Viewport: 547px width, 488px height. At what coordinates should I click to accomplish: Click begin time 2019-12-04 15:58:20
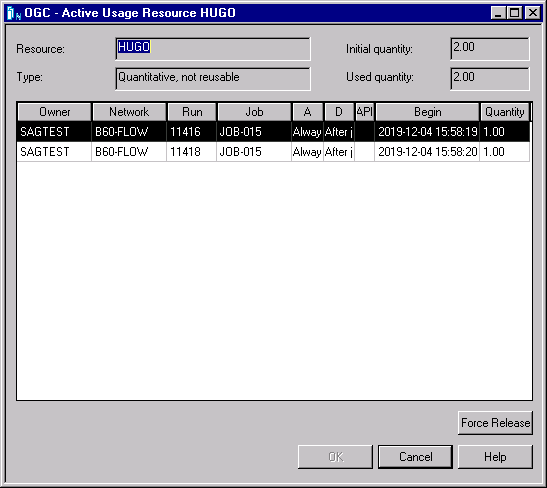pyautogui.click(x=428, y=152)
